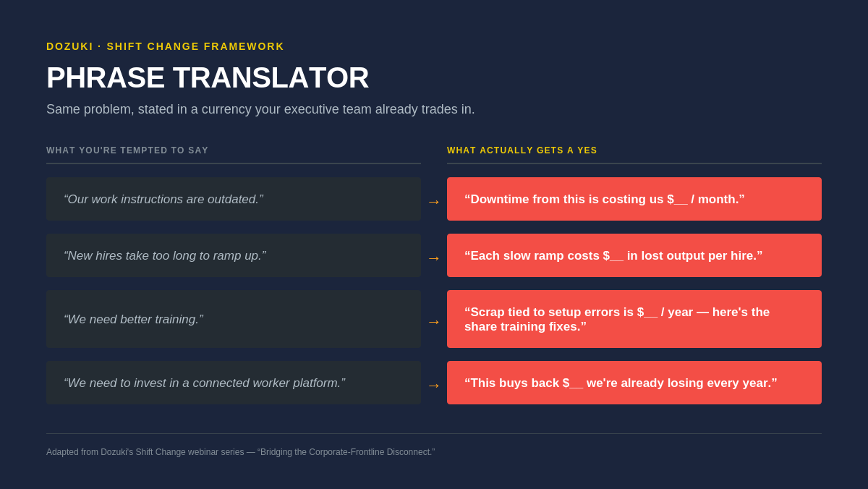Select the "Our work instructions are outdated" card
Image resolution: width=868 pixels, height=489 pixels.
(x=234, y=199)
